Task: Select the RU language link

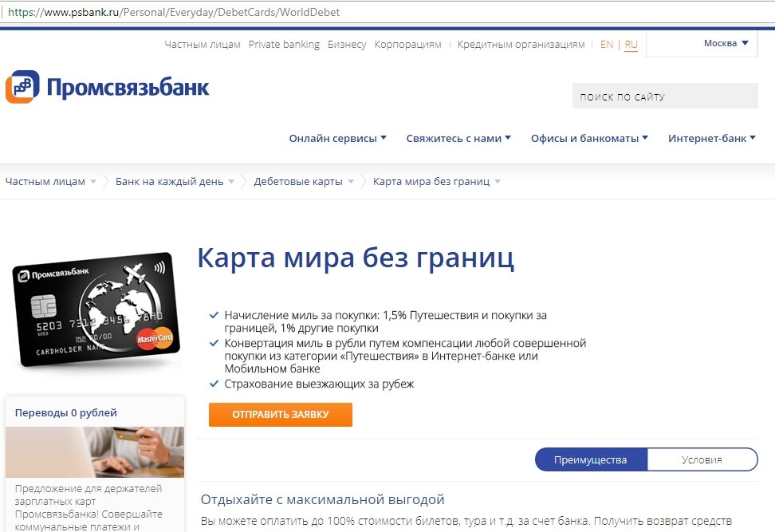Action: 631,45
